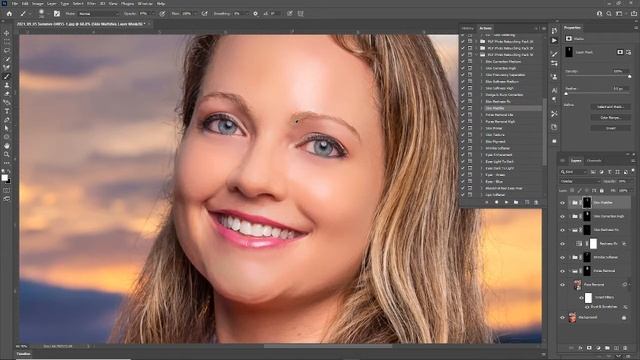This screenshot has height=360, width=640.
Task: Open the brush preset picker arrow
Action: pos(48,13)
